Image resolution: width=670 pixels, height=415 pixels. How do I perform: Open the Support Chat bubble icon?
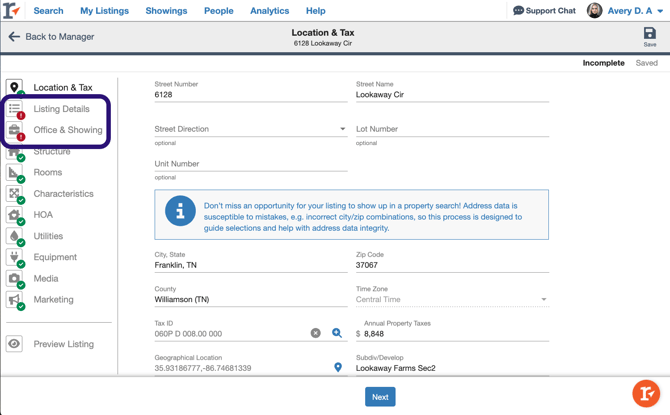518,11
